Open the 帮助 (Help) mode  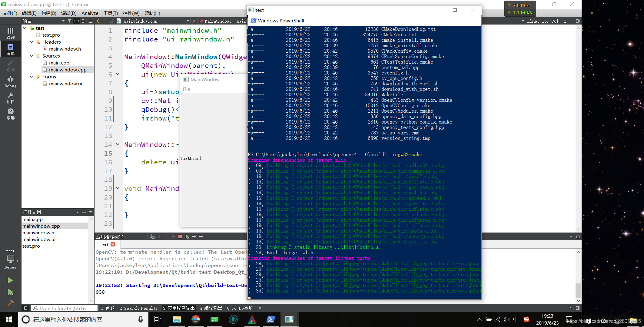tap(11, 114)
